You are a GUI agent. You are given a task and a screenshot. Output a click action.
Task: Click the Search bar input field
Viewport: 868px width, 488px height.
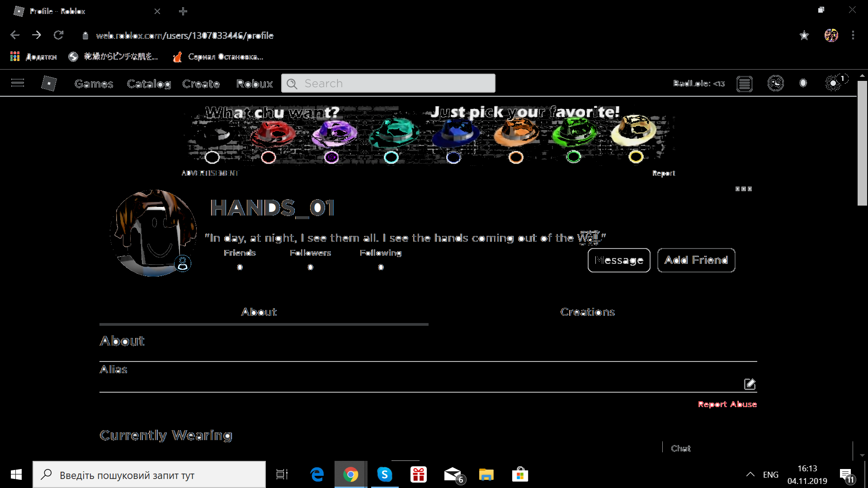point(388,84)
